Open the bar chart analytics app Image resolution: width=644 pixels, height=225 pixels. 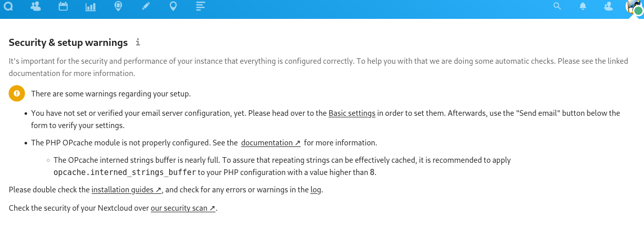[91, 7]
